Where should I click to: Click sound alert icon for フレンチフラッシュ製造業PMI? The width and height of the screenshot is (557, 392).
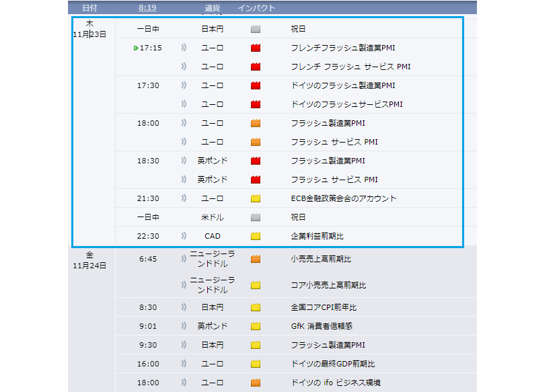[x=184, y=48]
